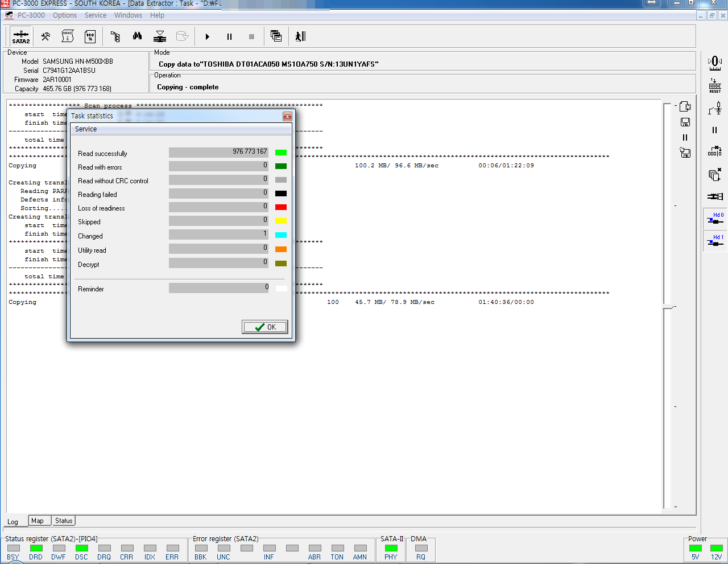Screen dimensions: 728x564
Task: Toggle the Hd 1 head button
Action: [715, 241]
